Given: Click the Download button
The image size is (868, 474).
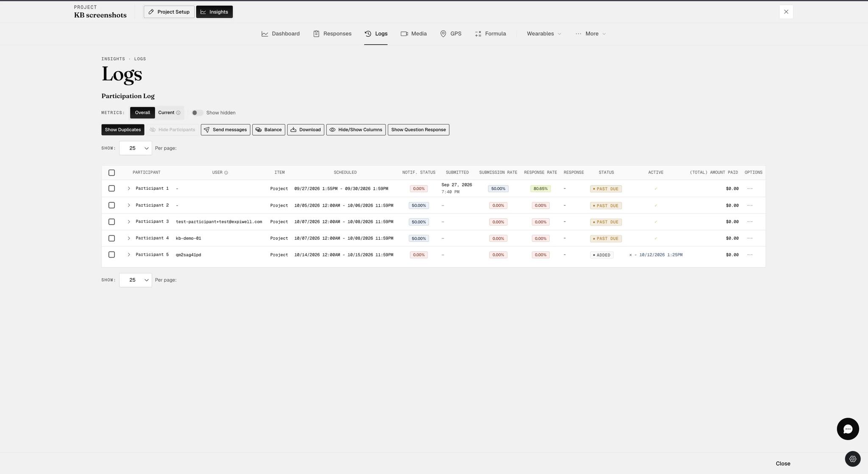Looking at the screenshot, I should point(306,130).
